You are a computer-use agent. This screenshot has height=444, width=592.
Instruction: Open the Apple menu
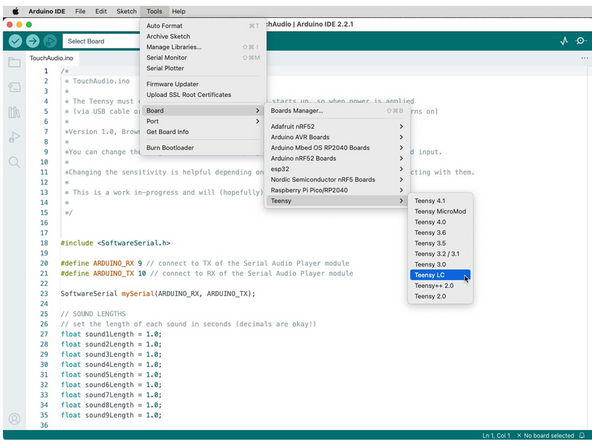tap(15, 11)
